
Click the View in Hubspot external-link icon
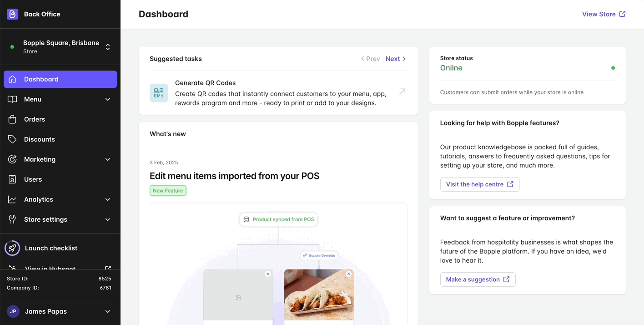(x=108, y=269)
